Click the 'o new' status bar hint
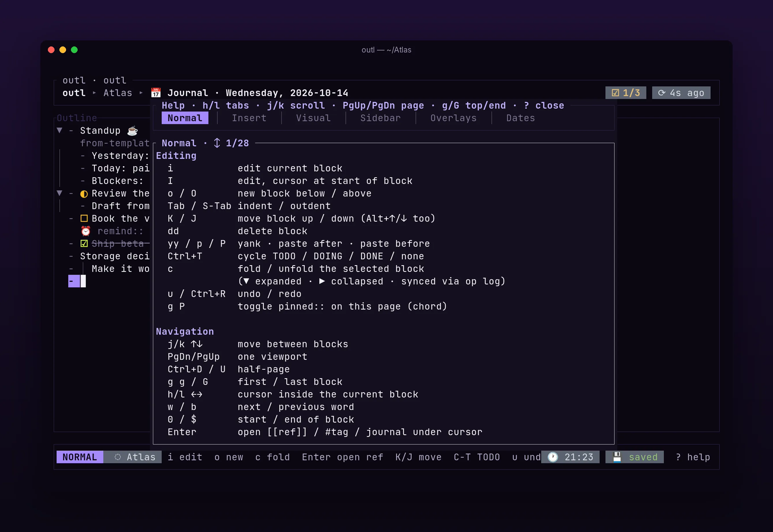 point(228,457)
